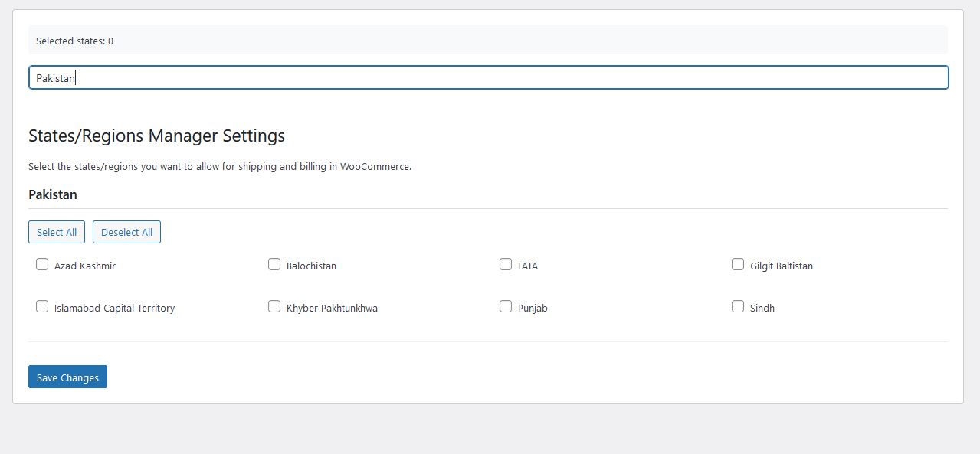Click the Islamabad Capital Territory label
This screenshot has height=454, width=980.
[114, 309]
